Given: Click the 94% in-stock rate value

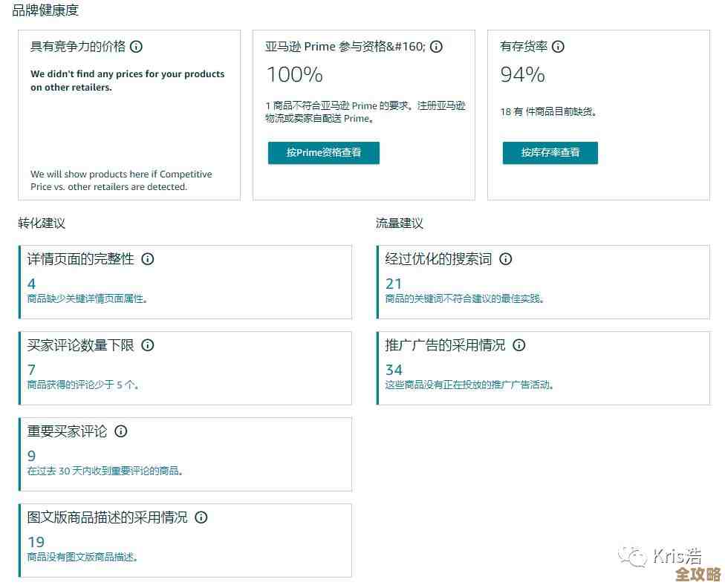Looking at the screenshot, I should pyautogui.click(x=523, y=74).
